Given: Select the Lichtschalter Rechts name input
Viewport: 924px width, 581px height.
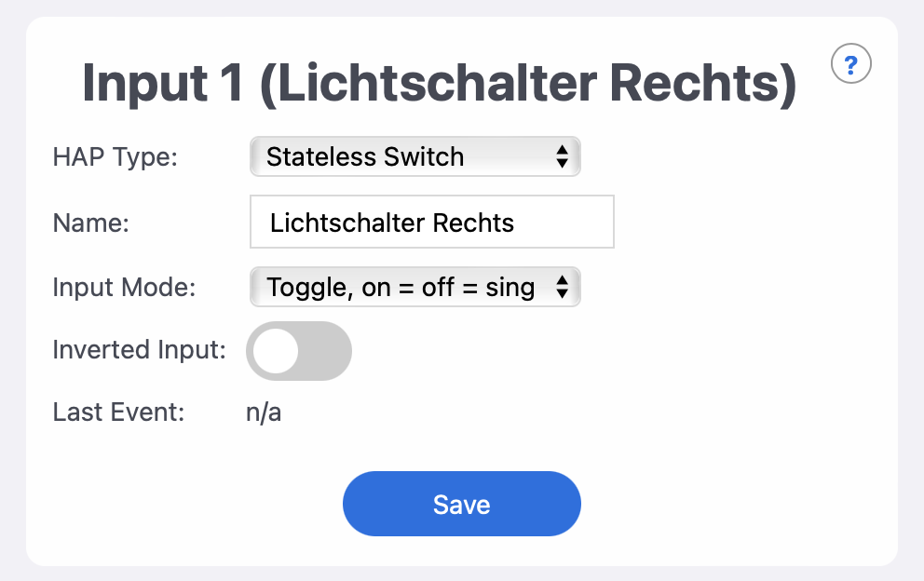Looking at the screenshot, I should pyautogui.click(x=431, y=222).
